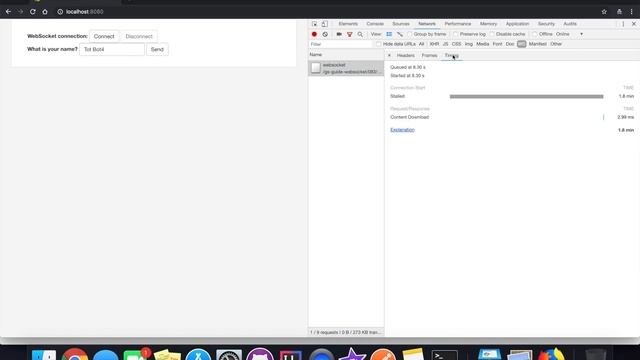Image resolution: width=640 pixels, height=360 pixels.
Task: Filter requests by JS
Action: (445, 44)
